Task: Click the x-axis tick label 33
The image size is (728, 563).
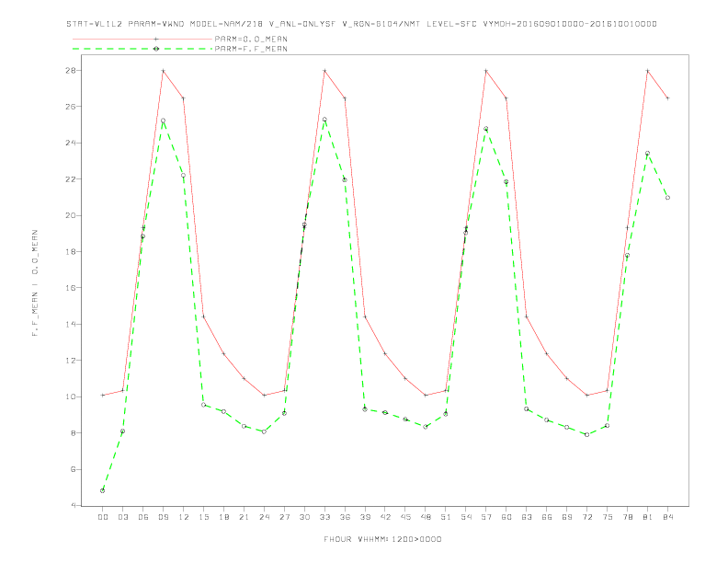Action: (324, 517)
